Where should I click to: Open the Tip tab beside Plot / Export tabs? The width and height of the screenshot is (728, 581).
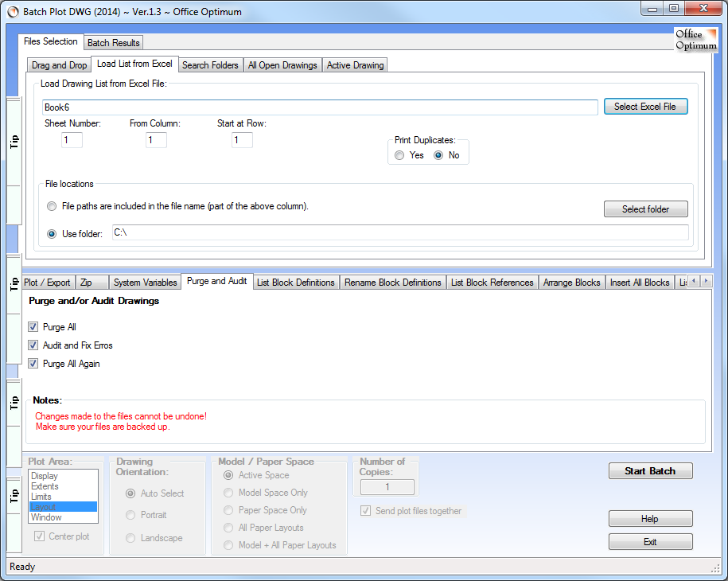[14, 284]
